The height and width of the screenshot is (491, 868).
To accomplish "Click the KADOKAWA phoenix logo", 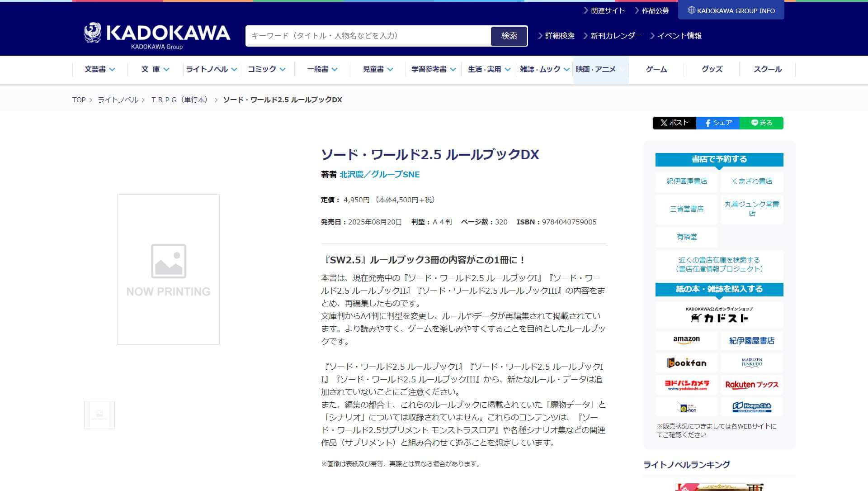I will [157, 36].
